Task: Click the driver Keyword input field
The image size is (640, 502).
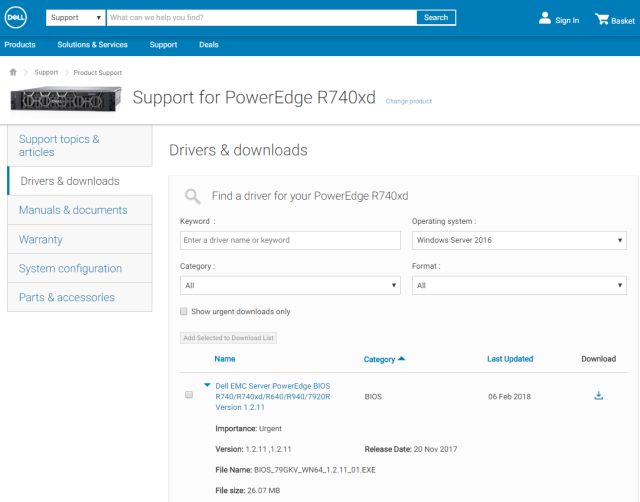Action: tap(290, 240)
